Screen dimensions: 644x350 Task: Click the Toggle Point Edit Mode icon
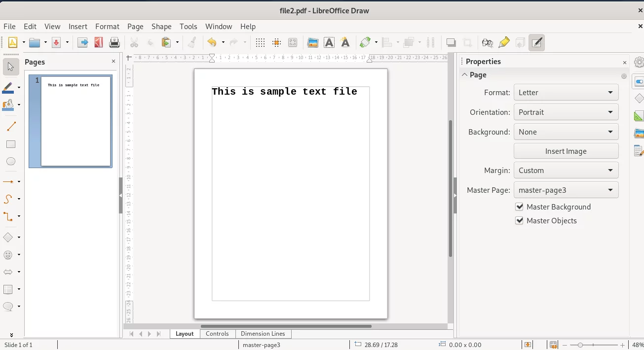coord(488,42)
